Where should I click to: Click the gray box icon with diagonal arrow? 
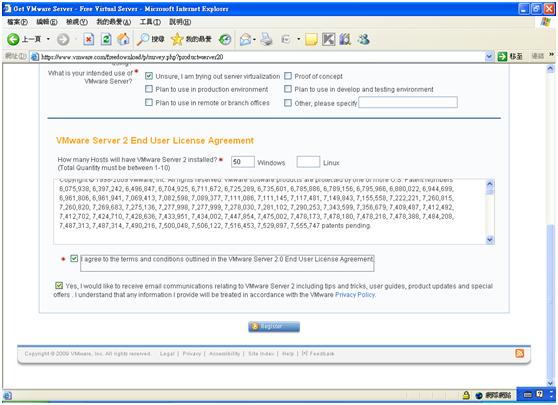coord(328,39)
